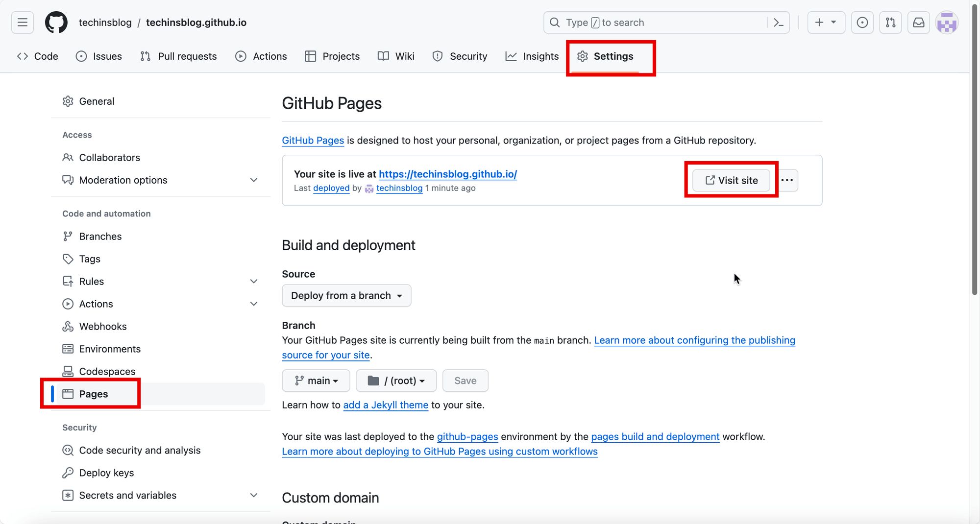
Task: Click the GitHub Octocat logo
Action: coord(56,23)
